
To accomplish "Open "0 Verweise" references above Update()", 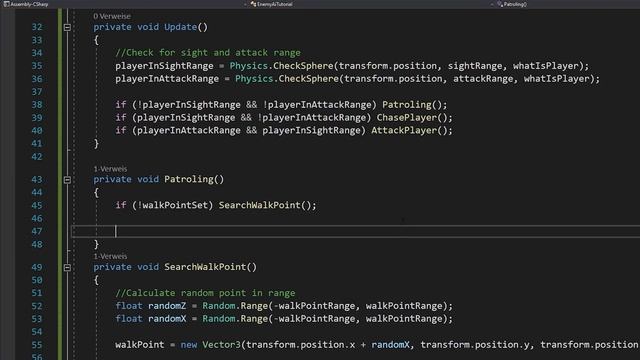I will [x=112, y=16].
